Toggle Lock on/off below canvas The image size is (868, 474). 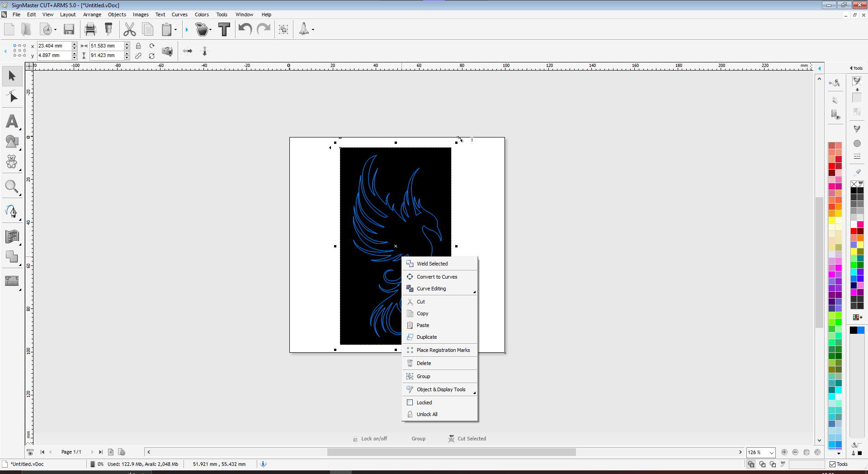370,439
